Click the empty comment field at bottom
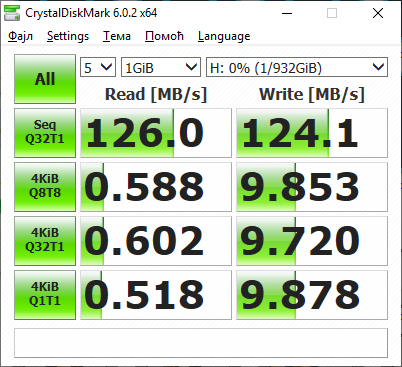The image size is (402, 367). coord(201,343)
